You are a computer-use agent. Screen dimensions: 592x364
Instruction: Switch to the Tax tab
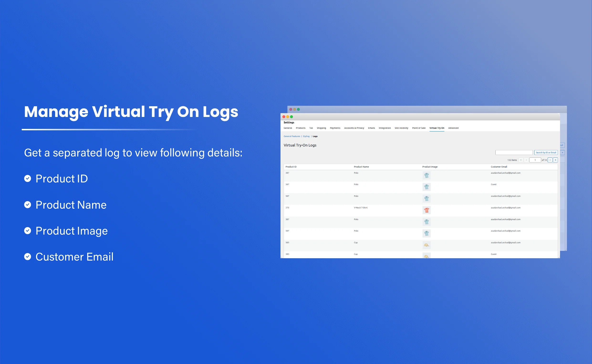tap(311, 128)
